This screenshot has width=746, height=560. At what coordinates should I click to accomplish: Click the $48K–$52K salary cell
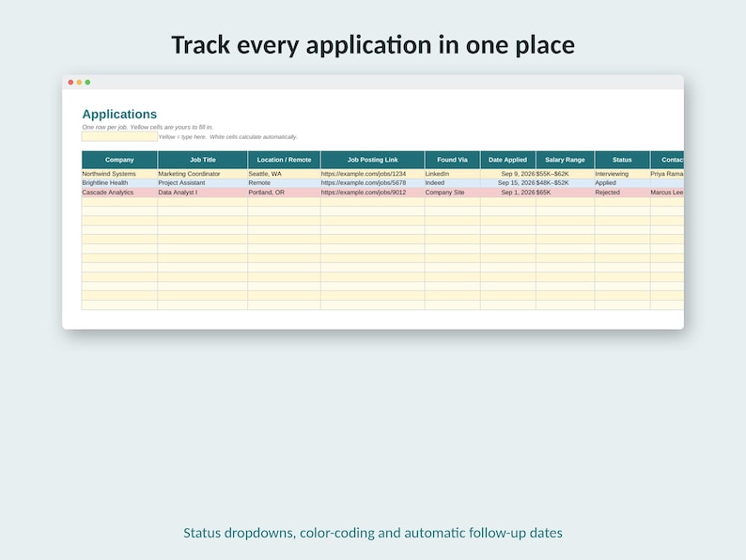point(566,182)
